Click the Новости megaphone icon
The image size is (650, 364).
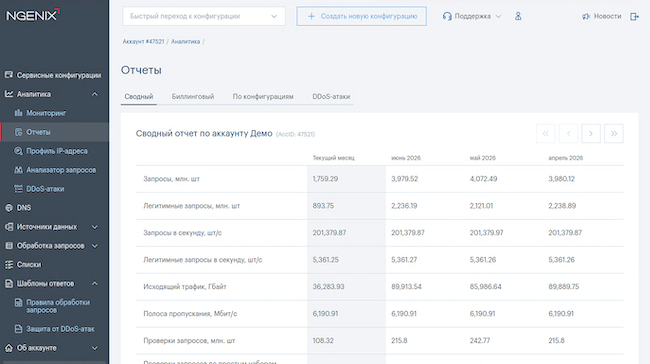pyautogui.click(x=586, y=16)
